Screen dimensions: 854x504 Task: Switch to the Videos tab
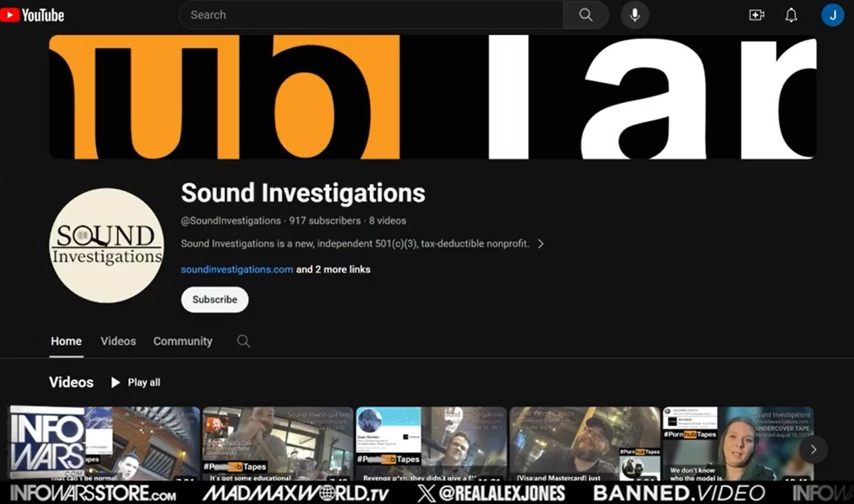(118, 341)
